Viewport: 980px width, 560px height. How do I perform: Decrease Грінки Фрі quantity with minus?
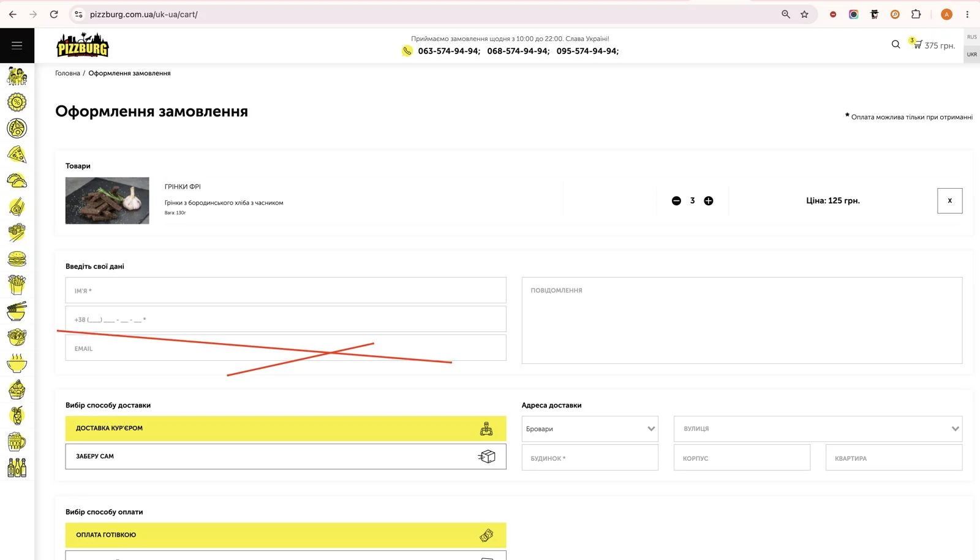676,201
